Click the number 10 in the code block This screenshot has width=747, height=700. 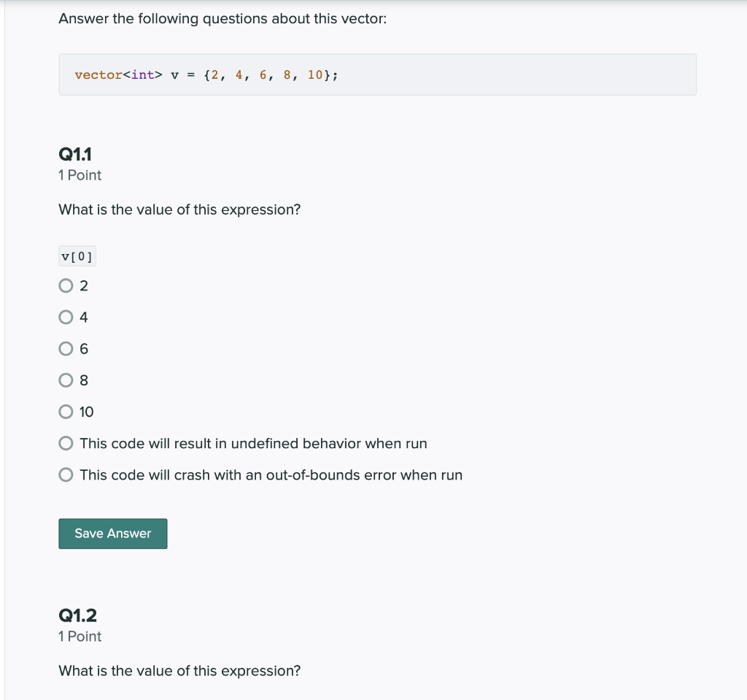pos(315,75)
